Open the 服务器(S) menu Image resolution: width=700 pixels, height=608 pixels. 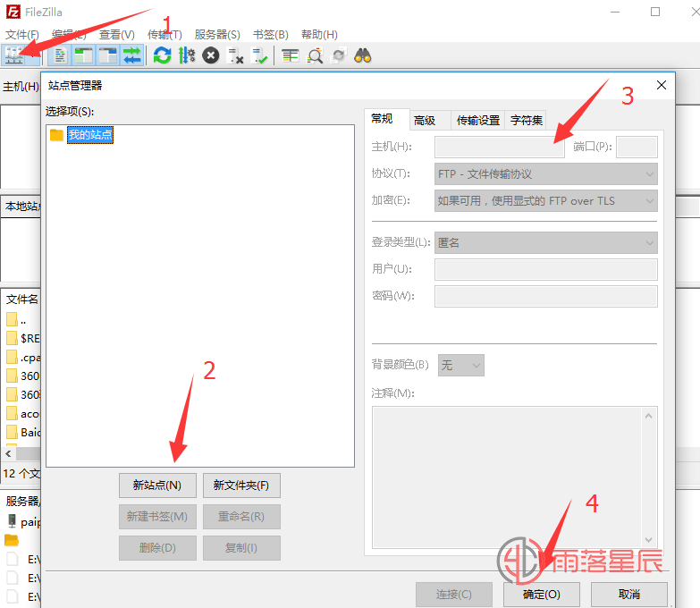[x=217, y=34]
